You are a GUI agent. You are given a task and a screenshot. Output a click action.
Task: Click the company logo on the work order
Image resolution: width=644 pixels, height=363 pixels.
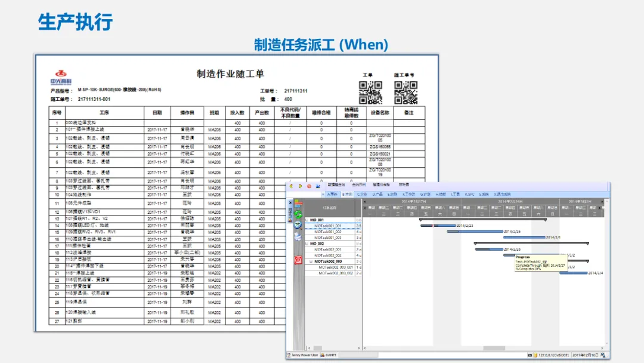click(x=61, y=77)
